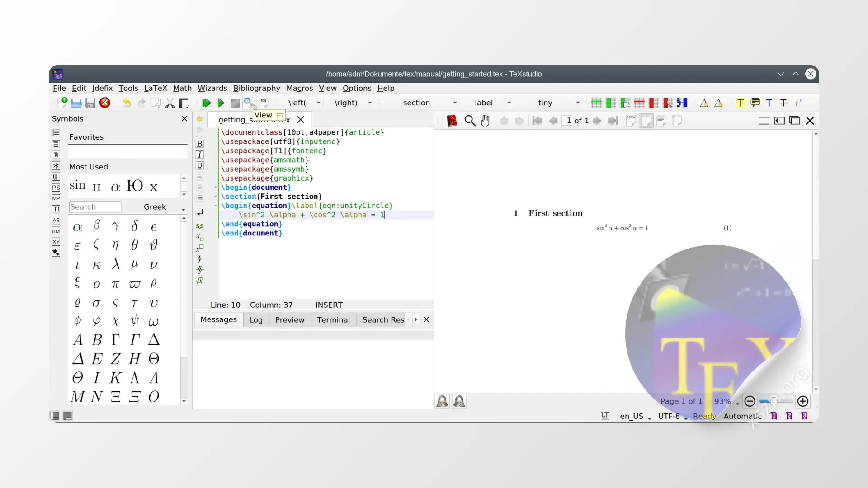Select the Greek letter alpha symbol
The height and width of the screenshot is (488, 868).
[77, 227]
